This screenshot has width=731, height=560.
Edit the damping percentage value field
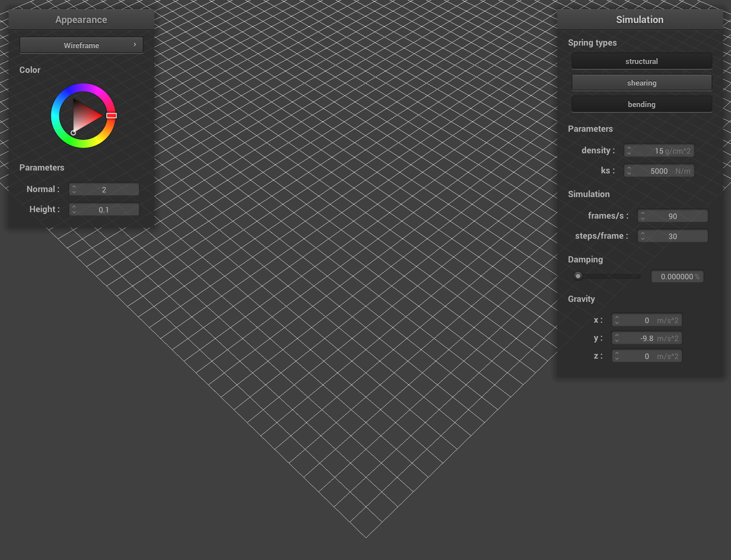coord(677,276)
